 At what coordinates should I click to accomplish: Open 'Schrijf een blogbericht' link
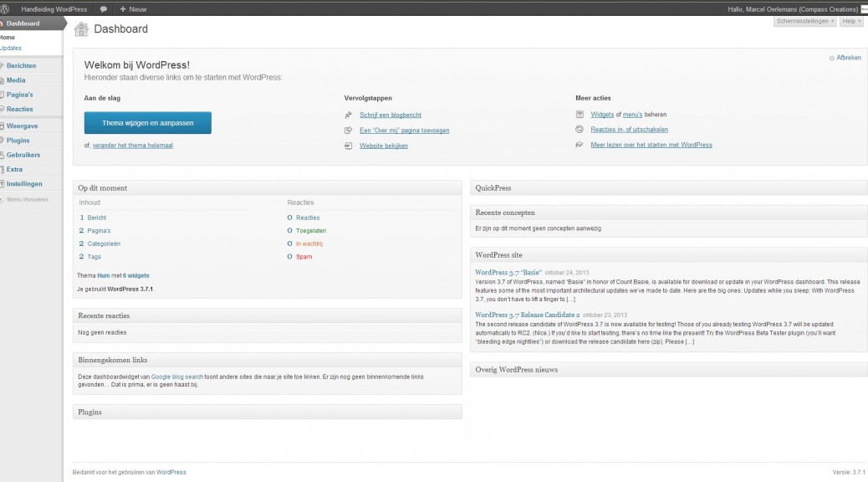(391, 115)
